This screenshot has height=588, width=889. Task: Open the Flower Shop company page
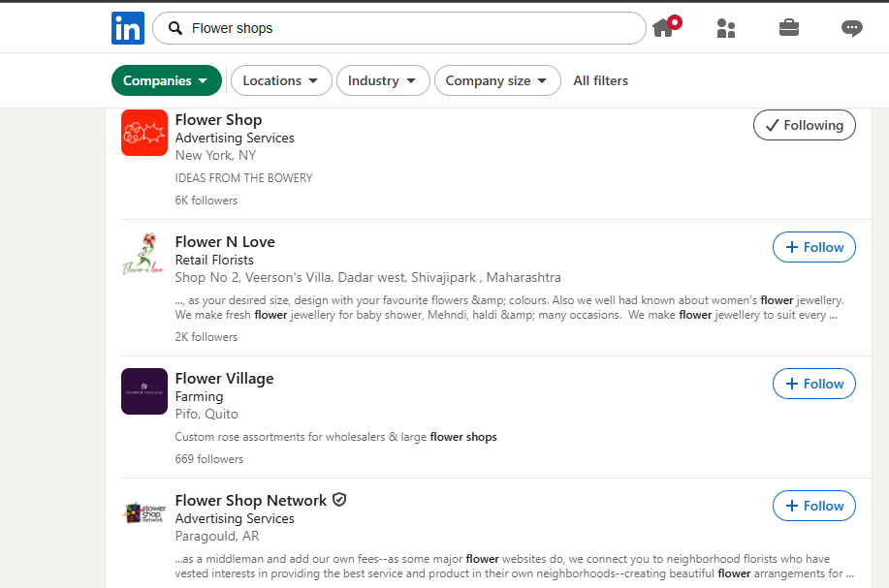point(218,119)
